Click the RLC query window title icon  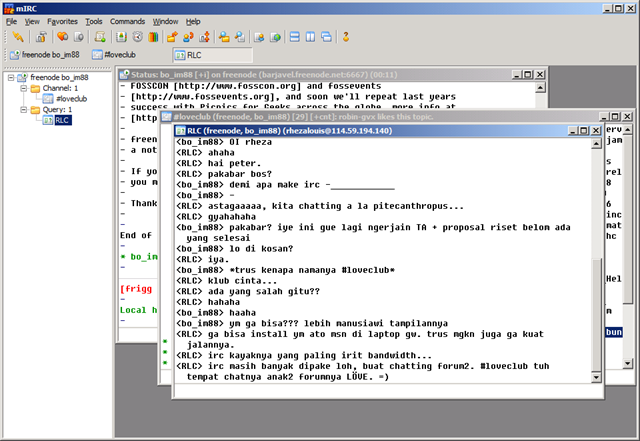coord(180,131)
